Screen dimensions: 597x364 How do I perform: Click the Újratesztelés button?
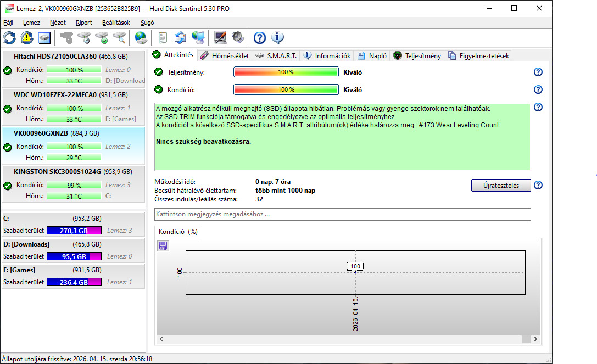pyautogui.click(x=501, y=186)
